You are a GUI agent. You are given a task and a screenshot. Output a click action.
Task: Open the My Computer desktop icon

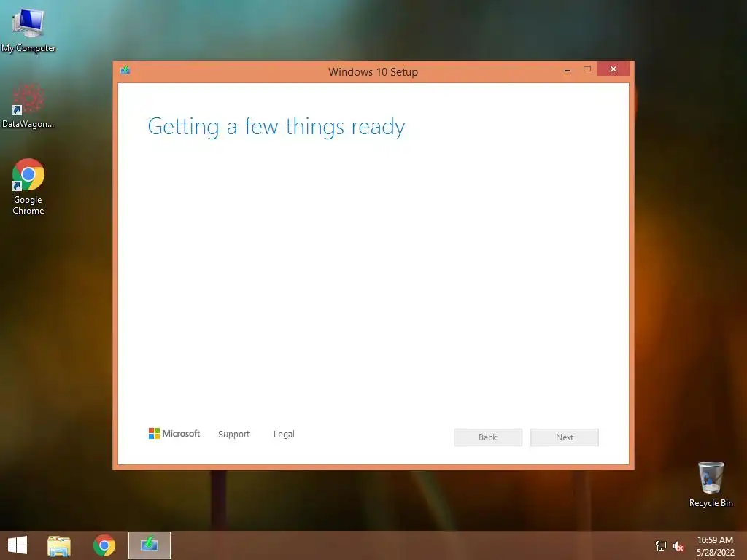pos(28,28)
